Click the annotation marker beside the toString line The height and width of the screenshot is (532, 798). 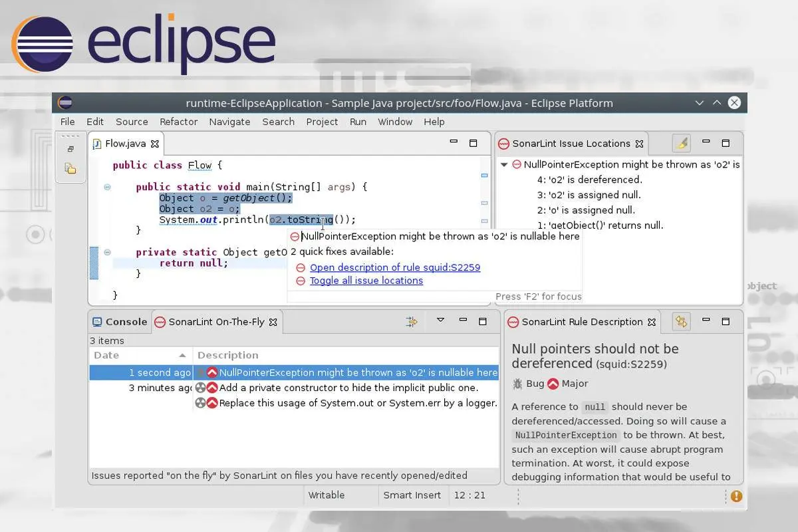484,221
